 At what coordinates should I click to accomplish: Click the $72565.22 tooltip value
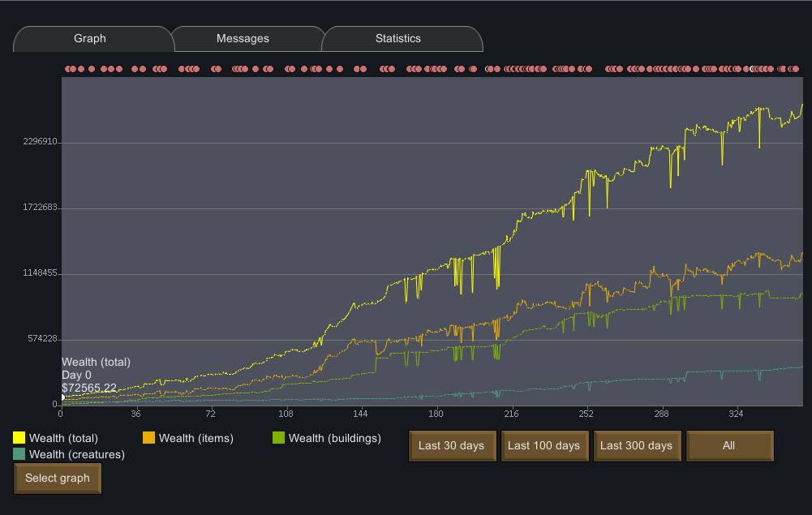pos(89,388)
